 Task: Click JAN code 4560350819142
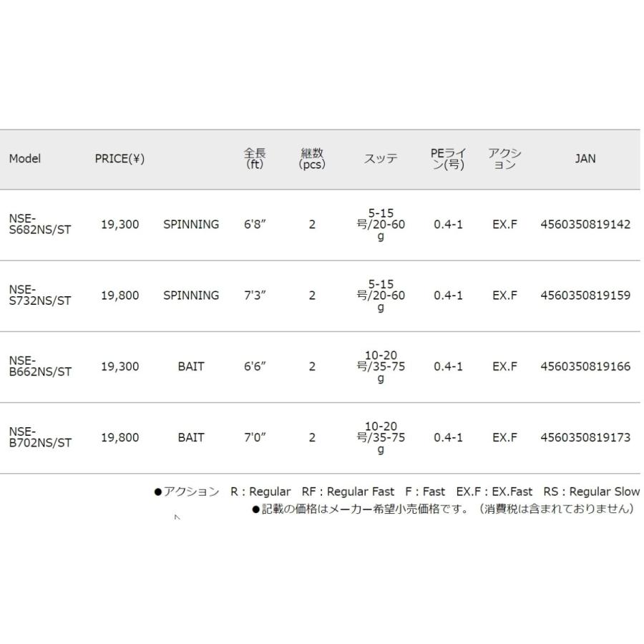click(585, 224)
